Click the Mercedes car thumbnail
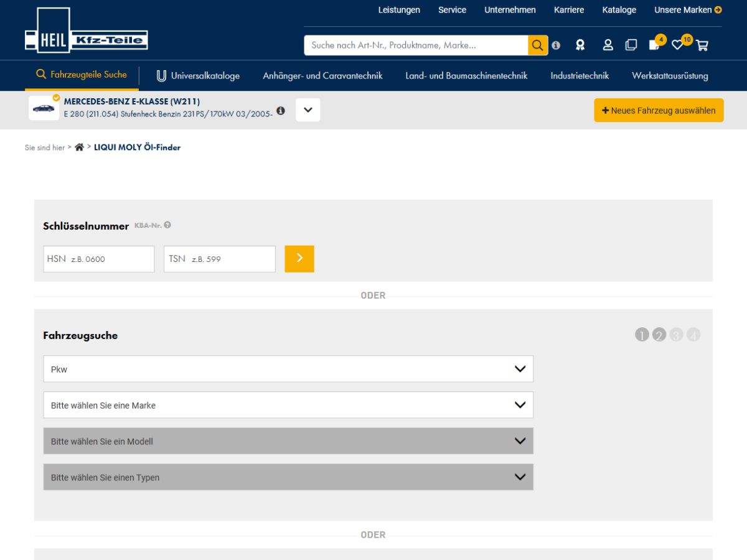Image resolution: width=747 pixels, height=560 pixels. 44,108
